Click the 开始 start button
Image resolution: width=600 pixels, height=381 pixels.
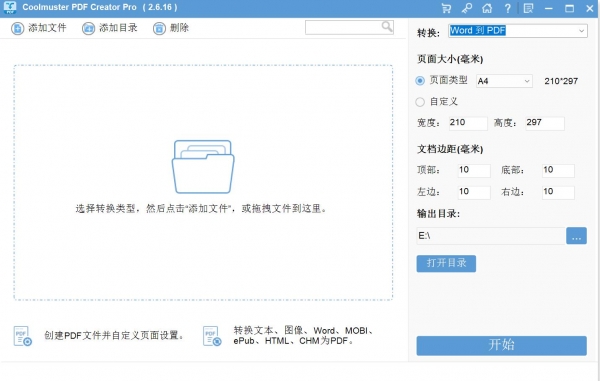pyautogui.click(x=502, y=345)
